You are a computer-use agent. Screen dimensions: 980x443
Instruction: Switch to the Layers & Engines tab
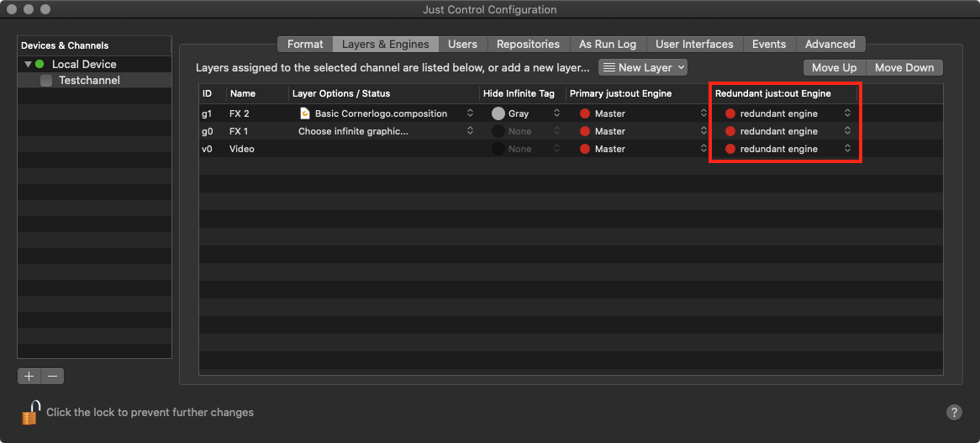tap(386, 45)
